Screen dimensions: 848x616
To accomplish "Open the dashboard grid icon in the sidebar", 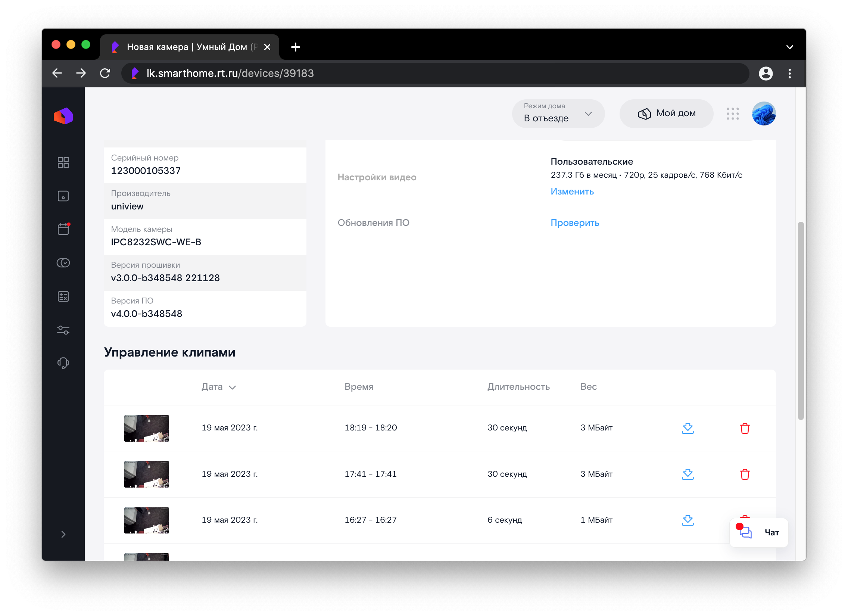I will coord(63,163).
